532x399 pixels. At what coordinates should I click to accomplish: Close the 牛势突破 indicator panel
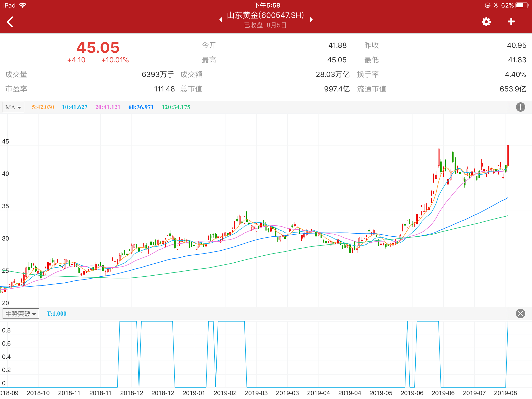pyautogui.click(x=520, y=314)
